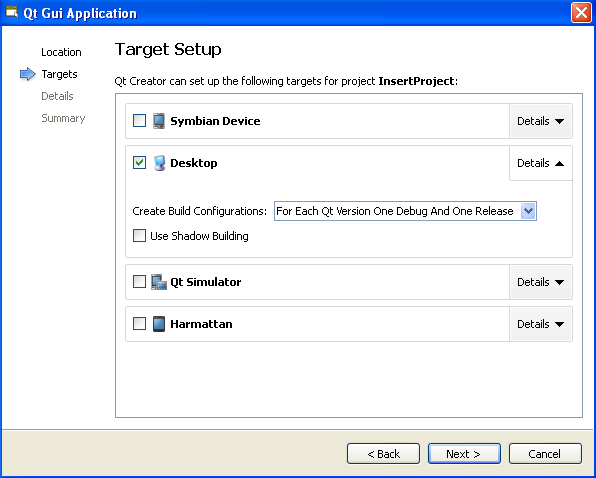
Task: Open Create Build Configurations dropdown
Action: point(405,211)
